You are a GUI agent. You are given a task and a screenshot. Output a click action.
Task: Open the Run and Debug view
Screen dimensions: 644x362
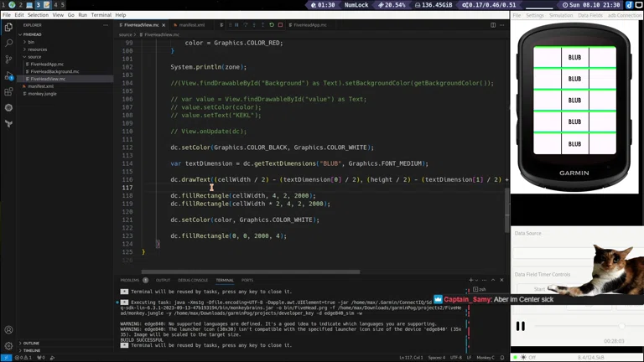coord(8,75)
